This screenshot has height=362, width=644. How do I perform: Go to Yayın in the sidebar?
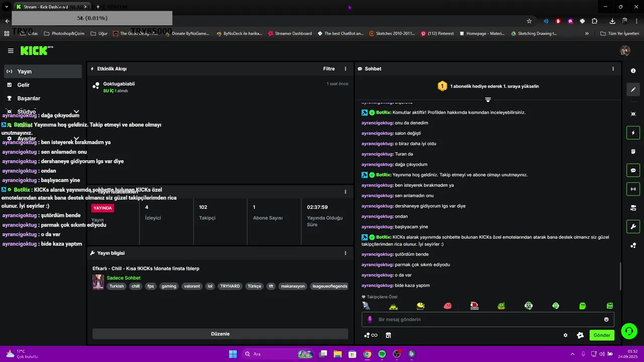pos(43,71)
